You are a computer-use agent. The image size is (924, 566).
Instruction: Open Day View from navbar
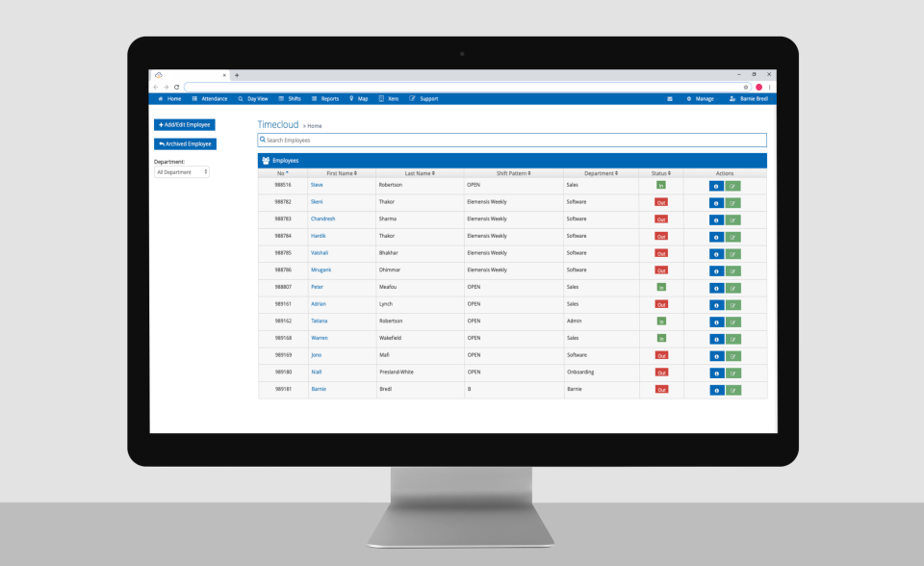253,99
